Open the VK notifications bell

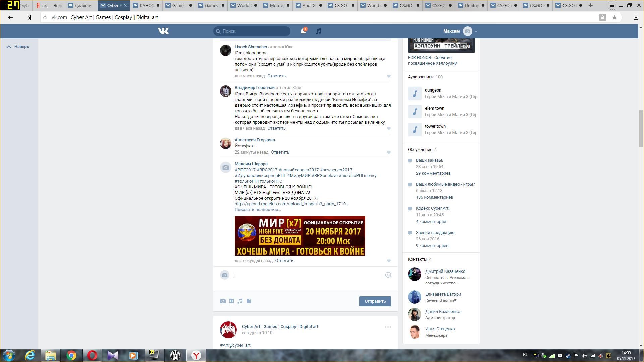coord(303,31)
